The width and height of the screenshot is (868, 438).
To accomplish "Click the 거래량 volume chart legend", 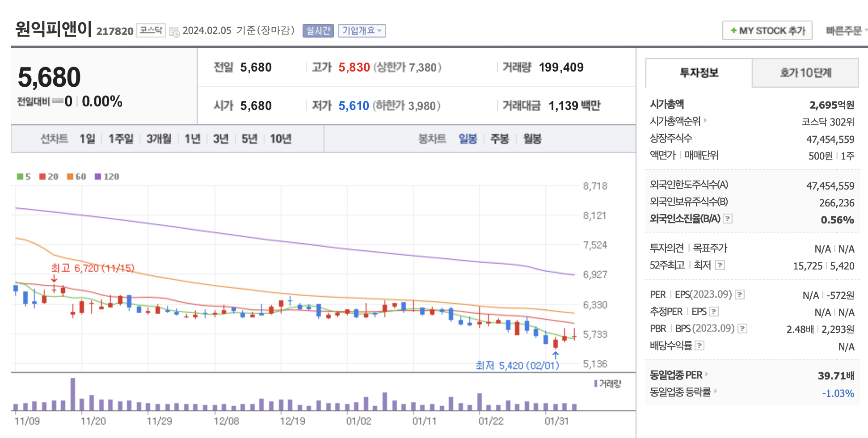I will 607,383.
